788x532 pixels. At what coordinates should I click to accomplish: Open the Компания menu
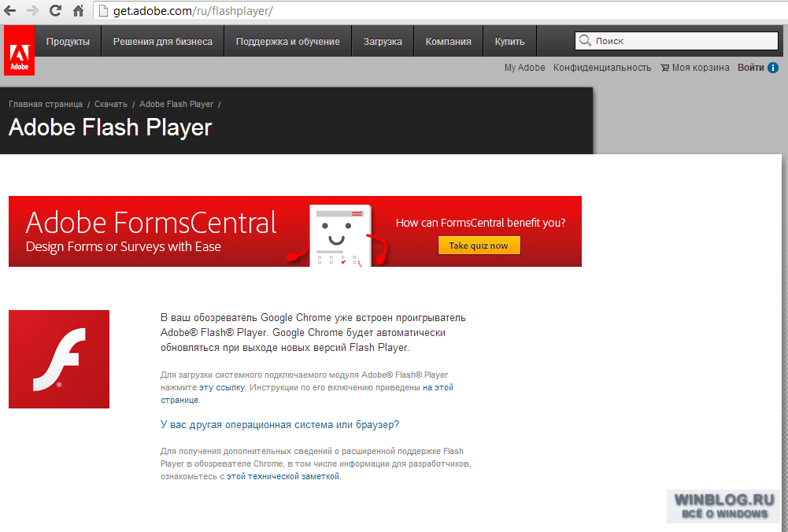448,41
